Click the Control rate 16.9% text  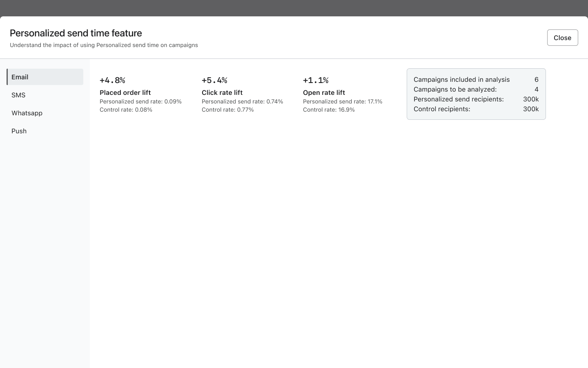pos(329,110)
